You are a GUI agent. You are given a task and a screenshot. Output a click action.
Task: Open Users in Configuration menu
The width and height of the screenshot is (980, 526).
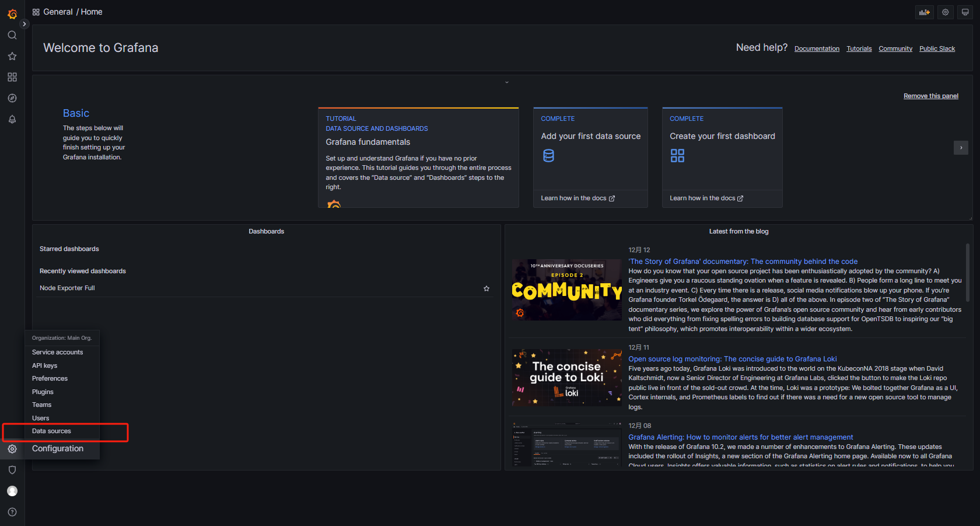point(41,419)
